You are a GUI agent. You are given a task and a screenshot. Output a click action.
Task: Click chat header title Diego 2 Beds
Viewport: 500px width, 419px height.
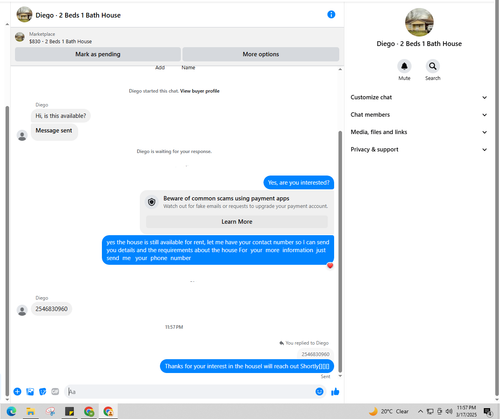[x=78, y=15]
